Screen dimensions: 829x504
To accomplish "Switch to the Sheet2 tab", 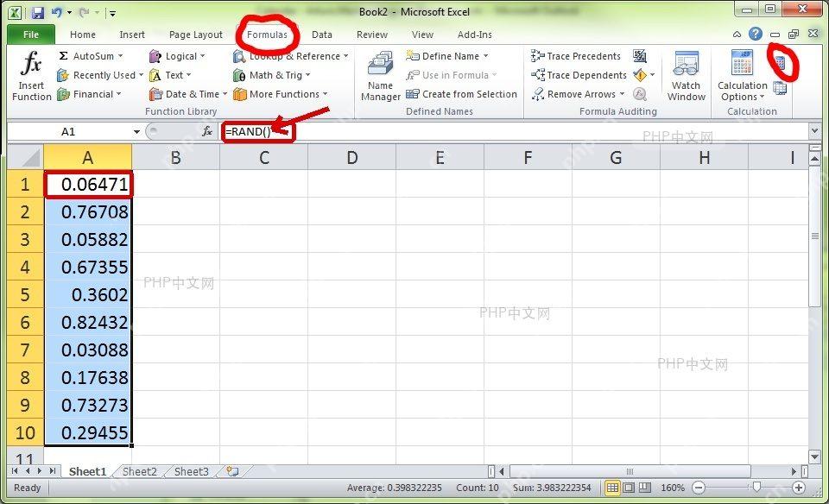I will (x=140, y=471).
